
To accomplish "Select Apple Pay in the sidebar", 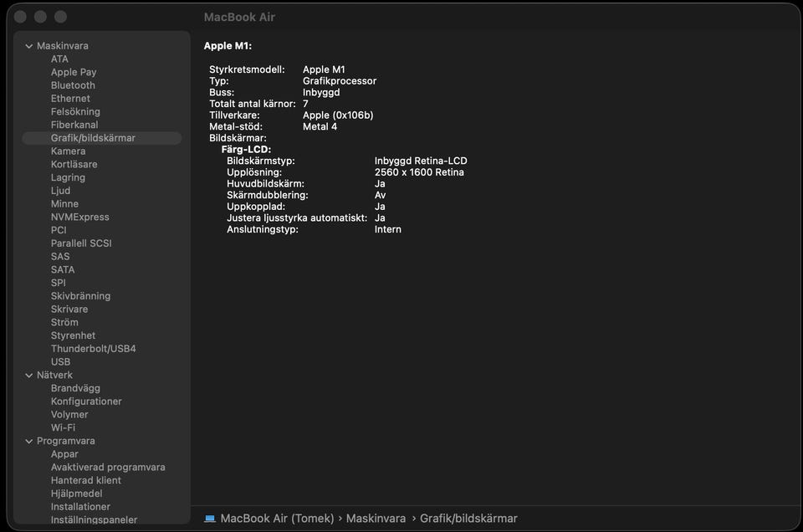I will click(x=74, y=72).
